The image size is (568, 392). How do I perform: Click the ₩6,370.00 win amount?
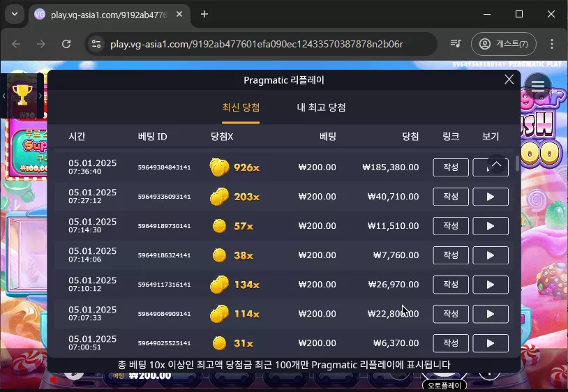click(x=396, y=343)
